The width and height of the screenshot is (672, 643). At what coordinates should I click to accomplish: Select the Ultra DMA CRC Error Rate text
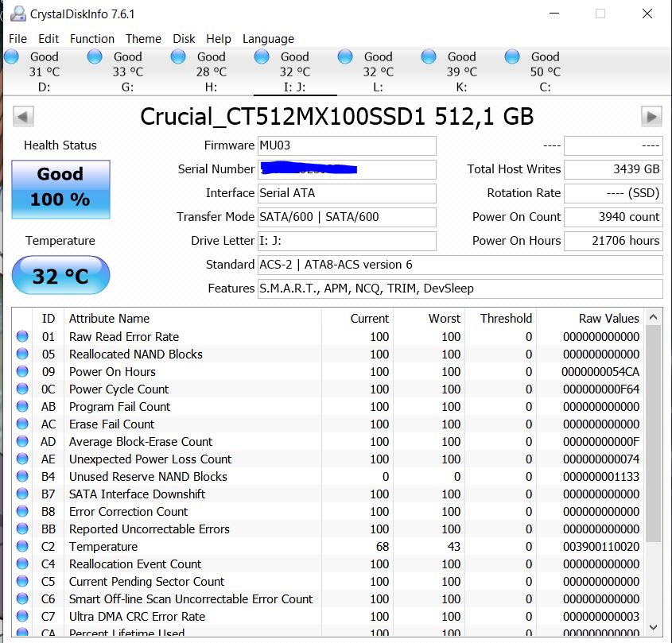coord(137,617)
